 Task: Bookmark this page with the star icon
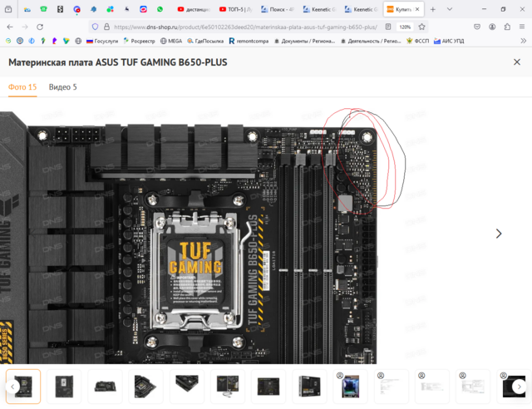[x=421, y=27]
